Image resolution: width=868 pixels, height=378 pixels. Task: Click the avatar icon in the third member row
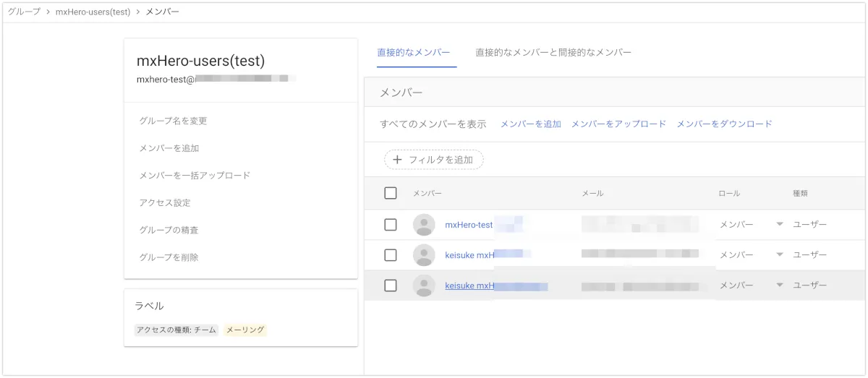424,285
